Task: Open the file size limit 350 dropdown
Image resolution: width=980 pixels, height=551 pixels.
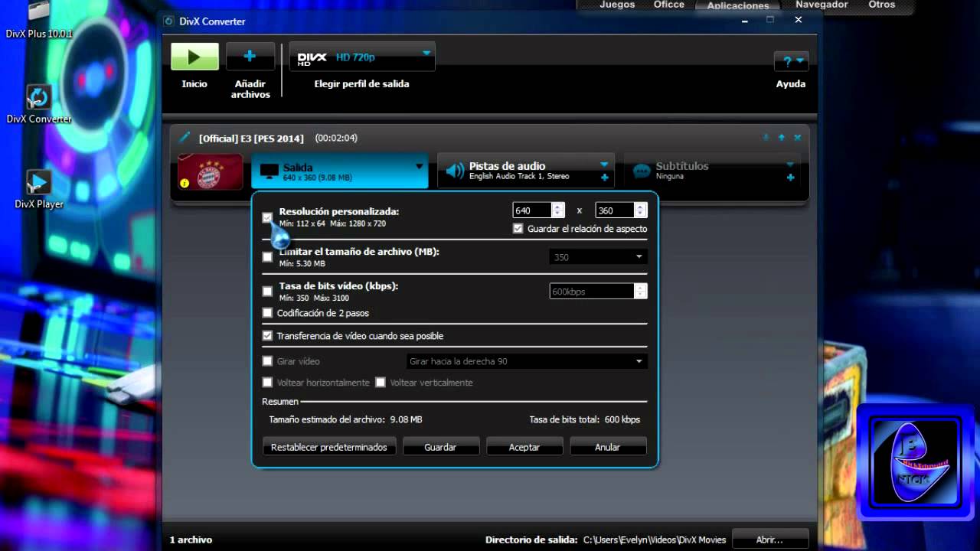Action: tap(599, 257)
